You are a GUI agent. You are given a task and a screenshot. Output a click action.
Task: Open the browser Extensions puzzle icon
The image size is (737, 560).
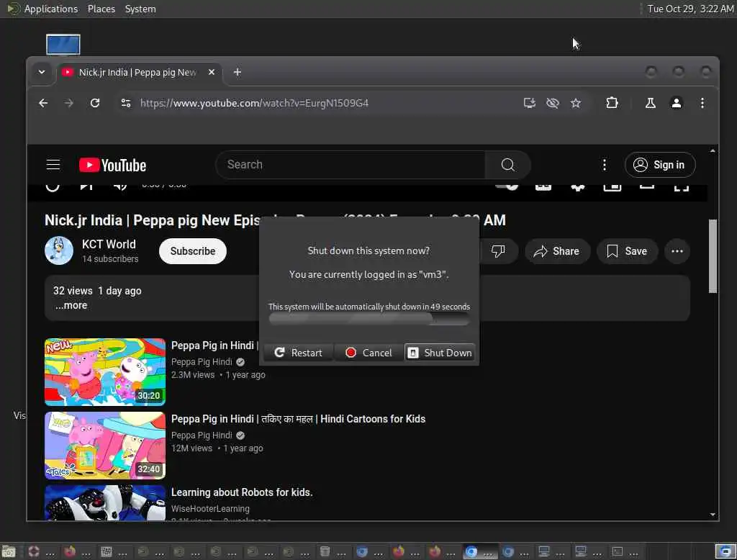pos(612,103)
